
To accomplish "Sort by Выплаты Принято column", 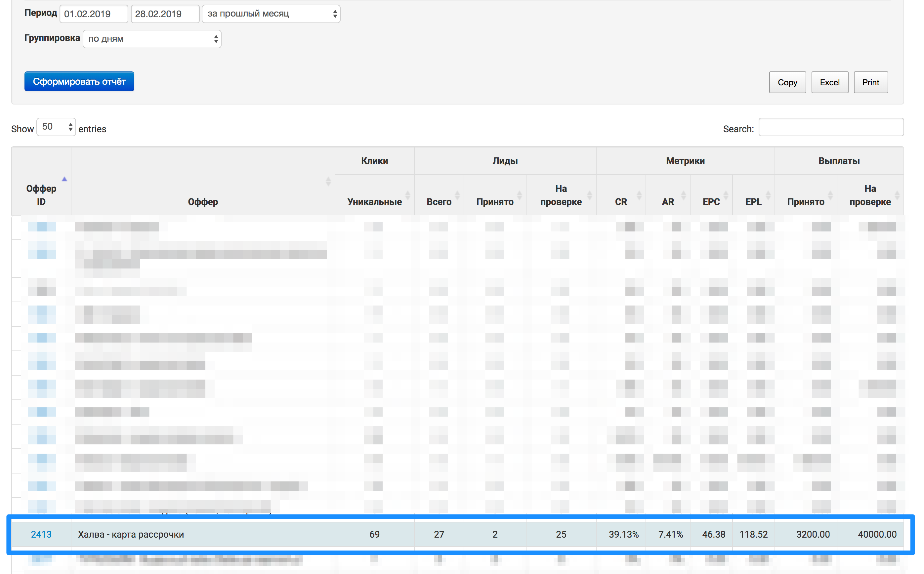I will pyautogui.click(x=805, y=202).
